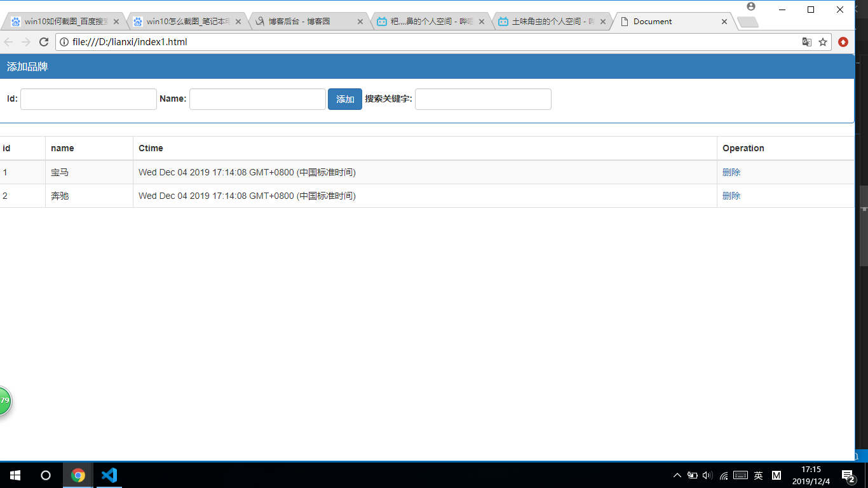Delete the 奔驰 row via 删除 link

pos(731,196)
